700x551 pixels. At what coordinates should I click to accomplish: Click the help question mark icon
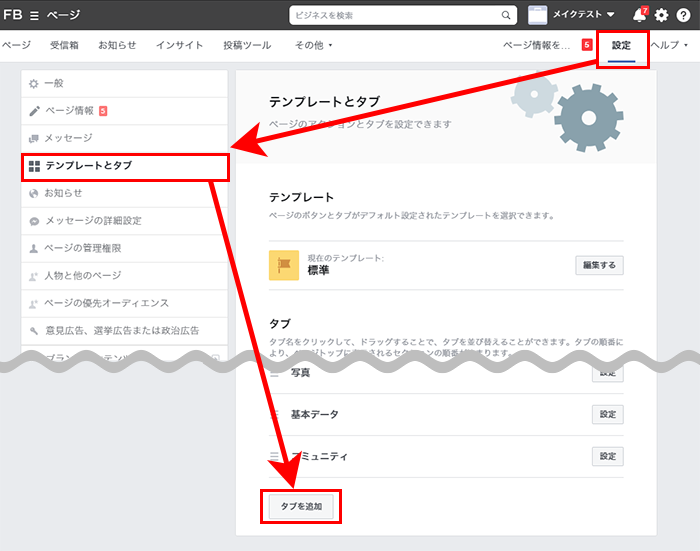(x=683, y=15)
